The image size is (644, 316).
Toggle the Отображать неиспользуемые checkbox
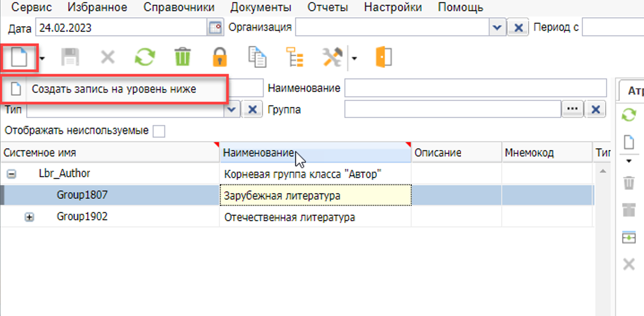point(159,131)
